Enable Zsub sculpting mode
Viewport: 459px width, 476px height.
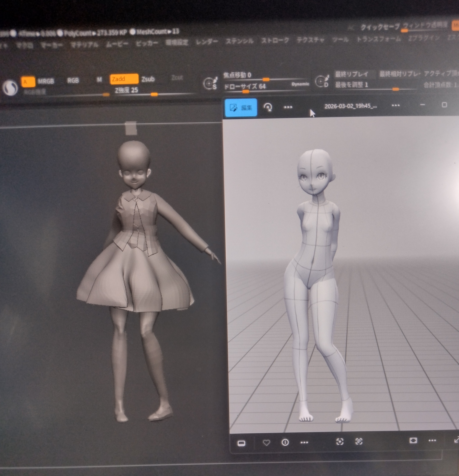pyautogui.click(x=148, y=79)
